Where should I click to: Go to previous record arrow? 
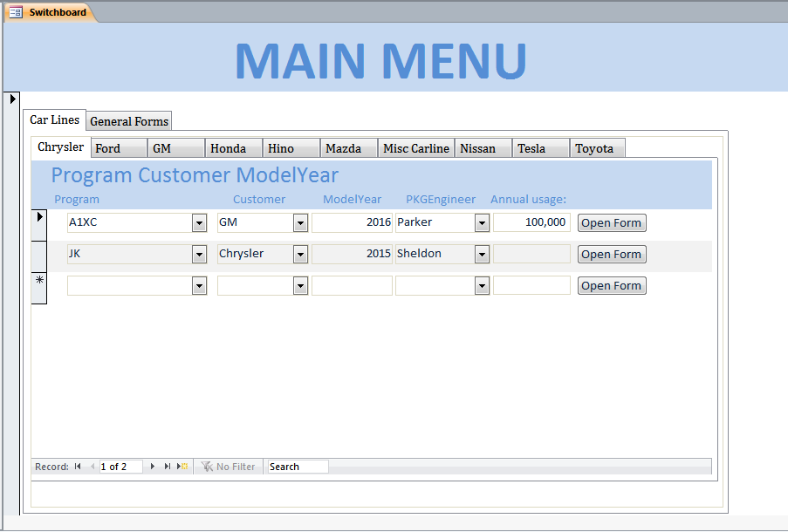pos(93,467)
